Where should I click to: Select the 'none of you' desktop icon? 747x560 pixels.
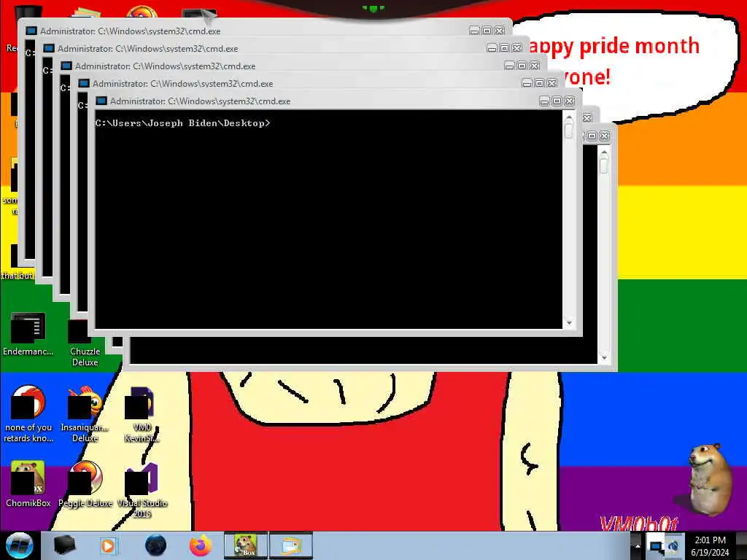pyautogui.click(x=28, y=413)
